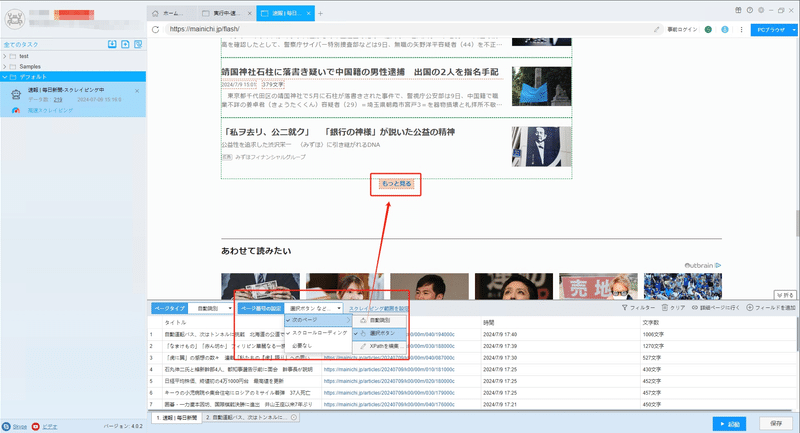The height and width of the screenshot is (433, 800).
Task: Click the new task icon in sidebar header
Action: (125, 44)
